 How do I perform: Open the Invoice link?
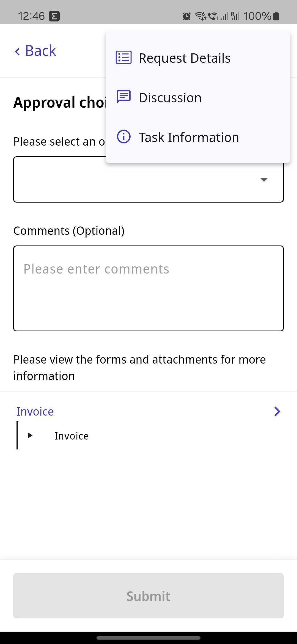coord(35,411)
